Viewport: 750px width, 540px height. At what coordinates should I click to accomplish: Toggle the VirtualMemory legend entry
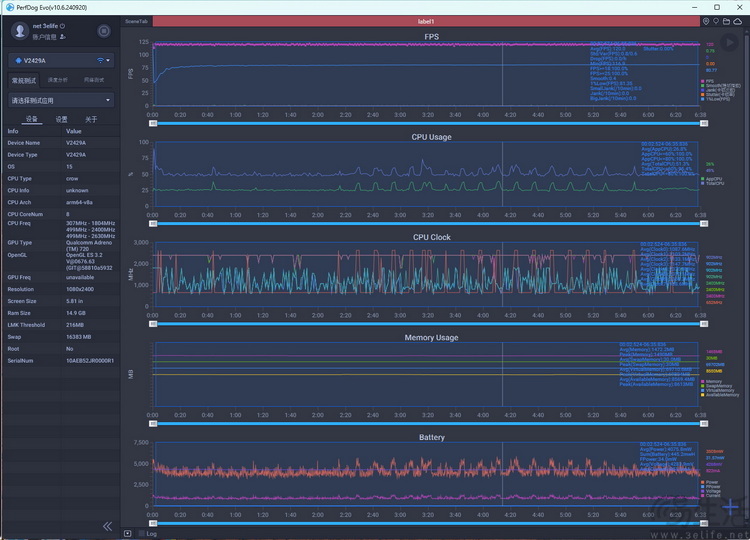717,390
